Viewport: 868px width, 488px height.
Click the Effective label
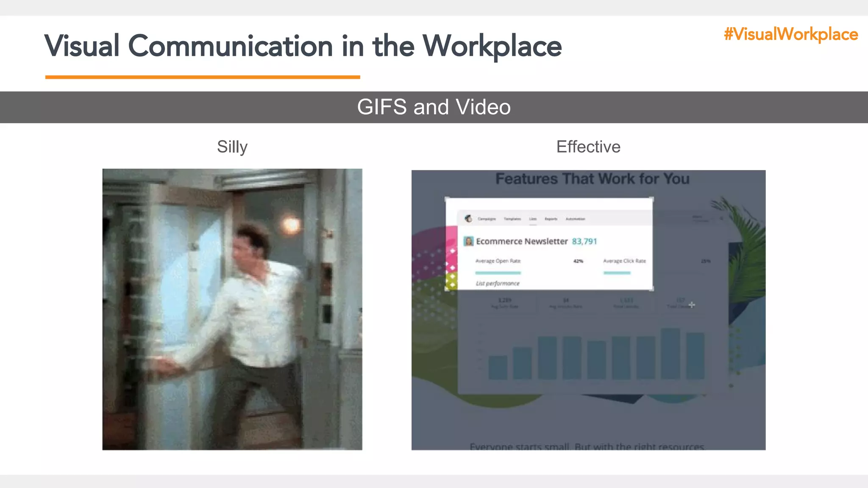[588, 147]
